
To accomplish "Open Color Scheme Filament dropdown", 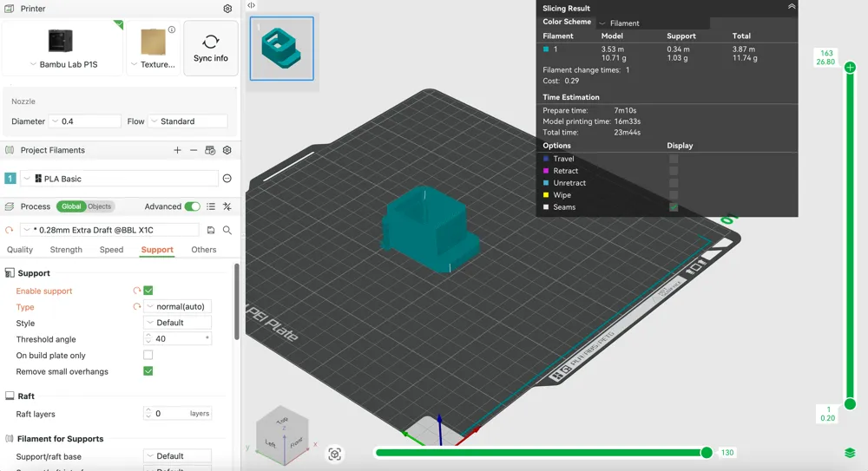I will [654, 23].
